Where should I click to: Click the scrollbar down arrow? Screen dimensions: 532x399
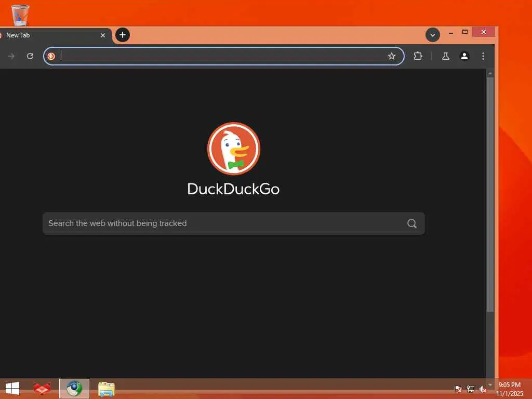[x=490, y=385]
